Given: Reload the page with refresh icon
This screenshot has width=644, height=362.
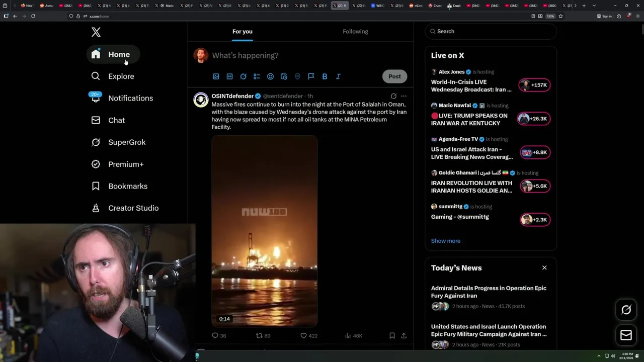Looking at the screenshot, I should [33, 16].
